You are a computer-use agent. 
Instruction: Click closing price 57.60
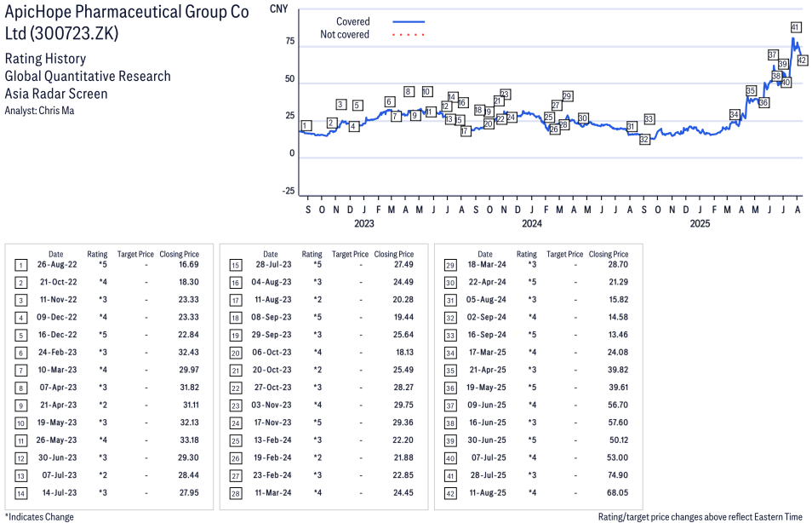[618, 422]
